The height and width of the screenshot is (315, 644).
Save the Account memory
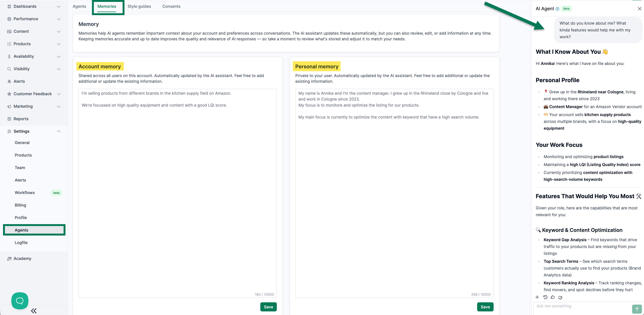tap(268, 307)
